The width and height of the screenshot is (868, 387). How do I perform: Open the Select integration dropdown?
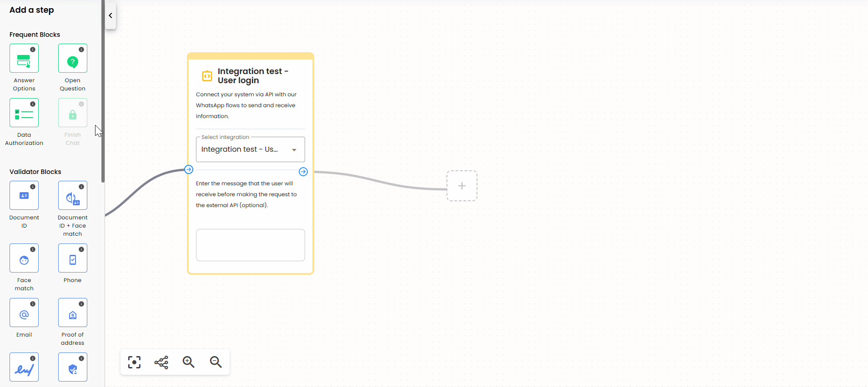pos(250,149)
